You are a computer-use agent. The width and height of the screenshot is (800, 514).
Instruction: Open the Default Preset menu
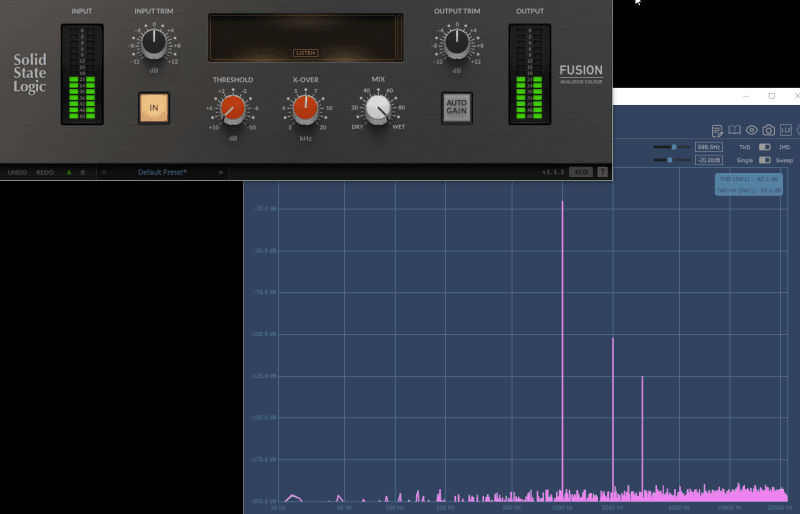pyautogui.click(x=162, y=173)
